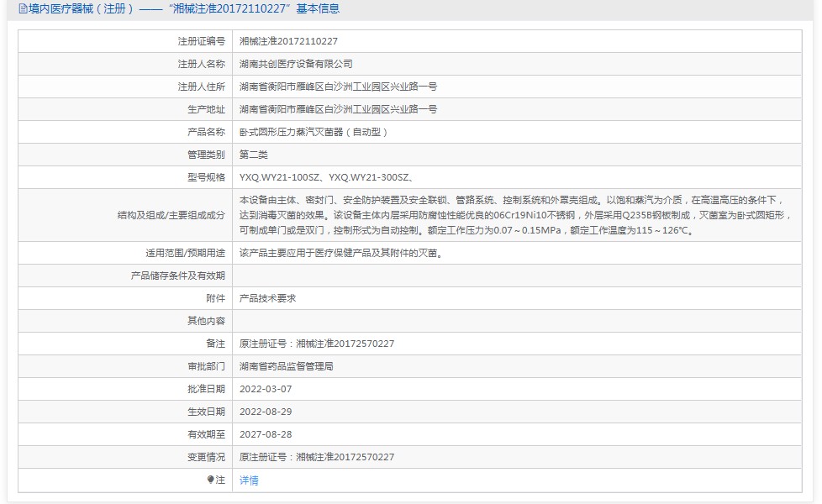This screenshot has height=504, width=822.
Task: Click the 批准日期 label
Action: pos(206,389)
